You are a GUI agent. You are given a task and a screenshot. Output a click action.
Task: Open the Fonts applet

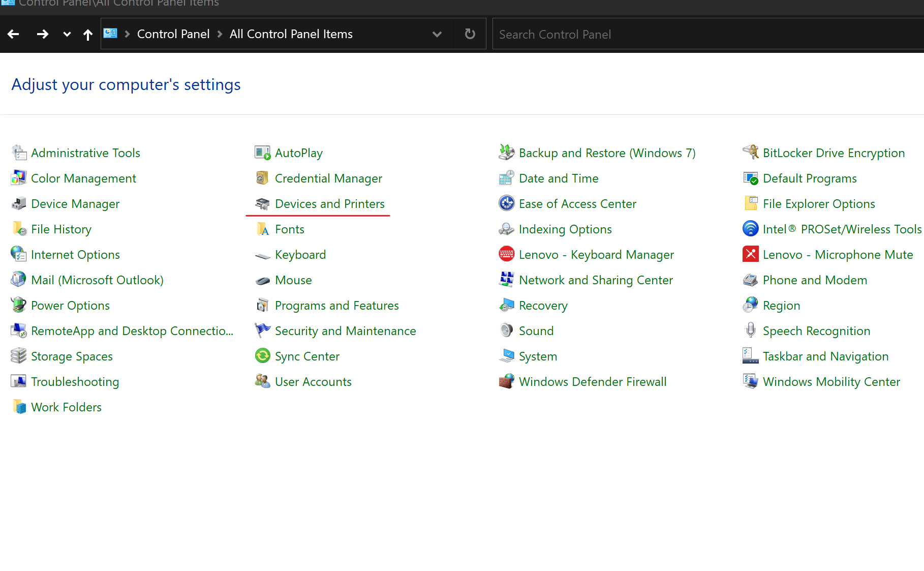(289, 229)
